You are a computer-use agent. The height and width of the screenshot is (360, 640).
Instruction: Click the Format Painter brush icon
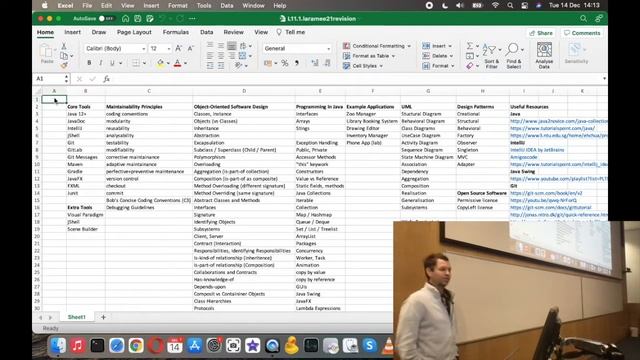[64, 65]
